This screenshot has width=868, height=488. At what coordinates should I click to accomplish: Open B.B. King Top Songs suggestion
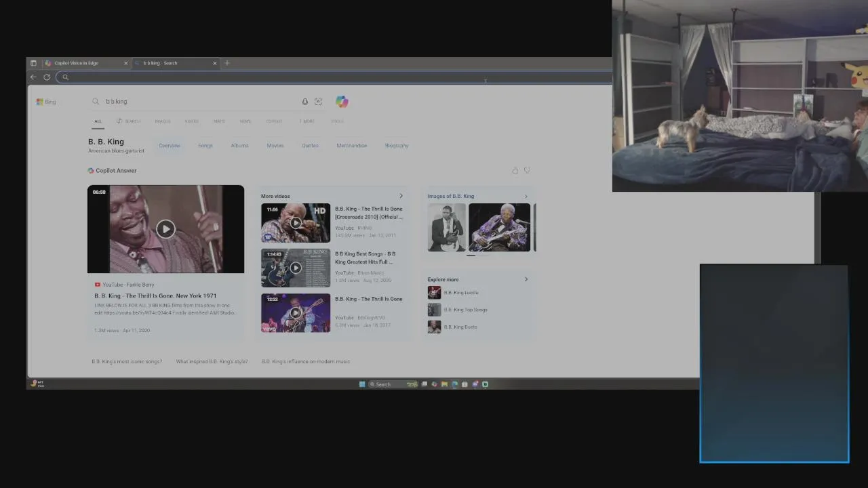pyautogui.click(x=458, y=310)
